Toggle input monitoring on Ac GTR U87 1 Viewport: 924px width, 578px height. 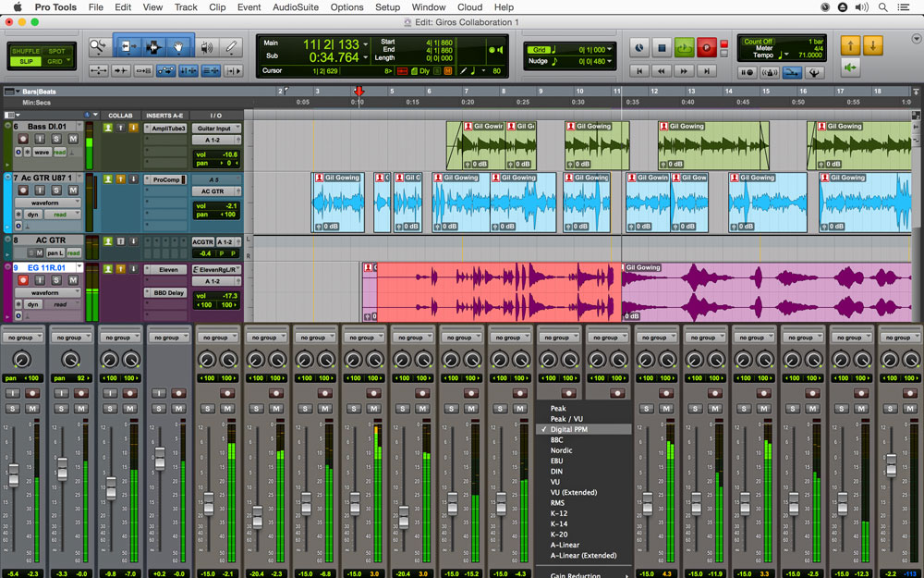[x=40, y=190]
